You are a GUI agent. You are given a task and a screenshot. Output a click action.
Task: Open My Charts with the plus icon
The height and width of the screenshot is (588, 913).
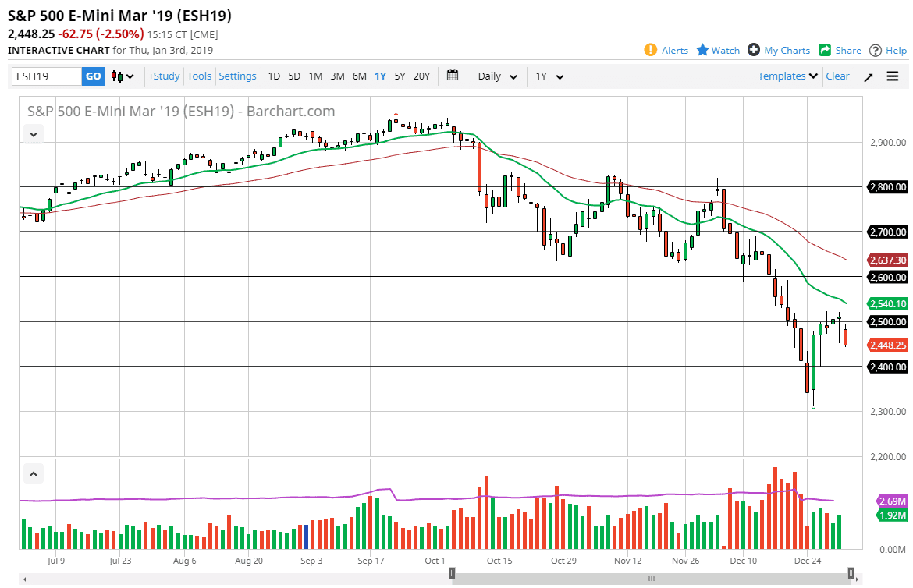click(x=754, y=49)
